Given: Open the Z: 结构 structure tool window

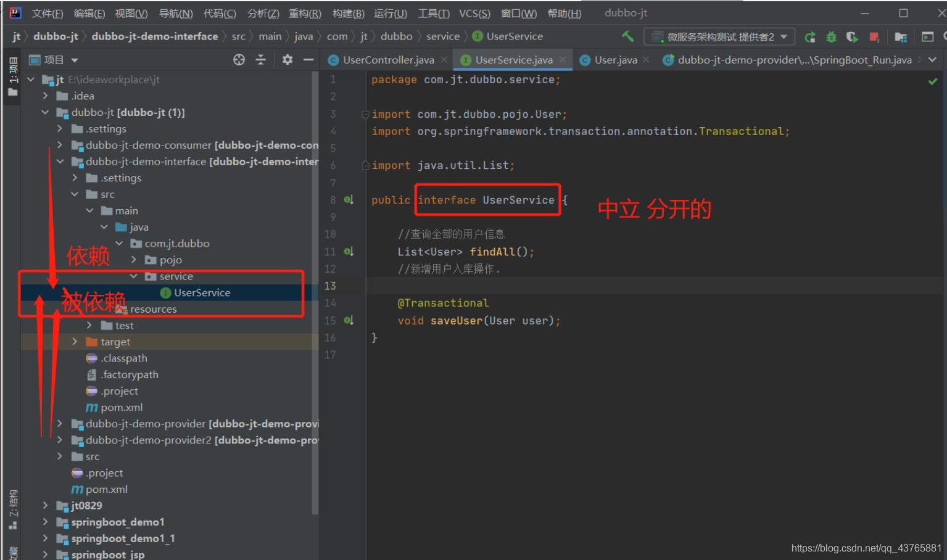Looking at the screenshot, I should pos(13,510).
